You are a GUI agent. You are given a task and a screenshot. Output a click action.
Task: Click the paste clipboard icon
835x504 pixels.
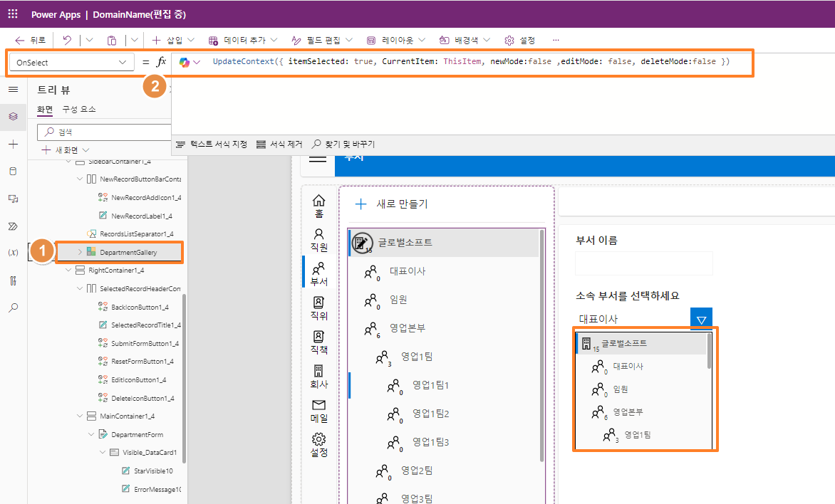112,40
